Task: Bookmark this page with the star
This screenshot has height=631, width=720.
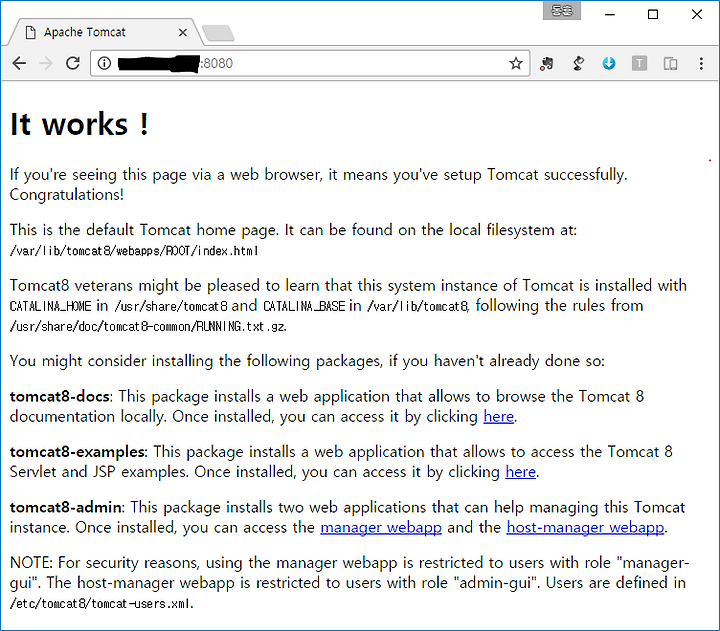Action: click(x=516, y=63)
